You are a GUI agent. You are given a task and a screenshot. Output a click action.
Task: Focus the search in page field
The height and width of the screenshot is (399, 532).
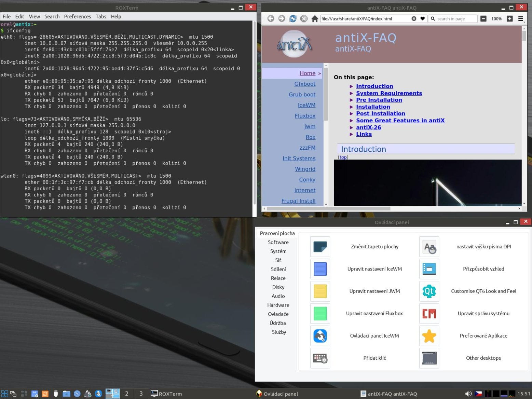(453, 18)
